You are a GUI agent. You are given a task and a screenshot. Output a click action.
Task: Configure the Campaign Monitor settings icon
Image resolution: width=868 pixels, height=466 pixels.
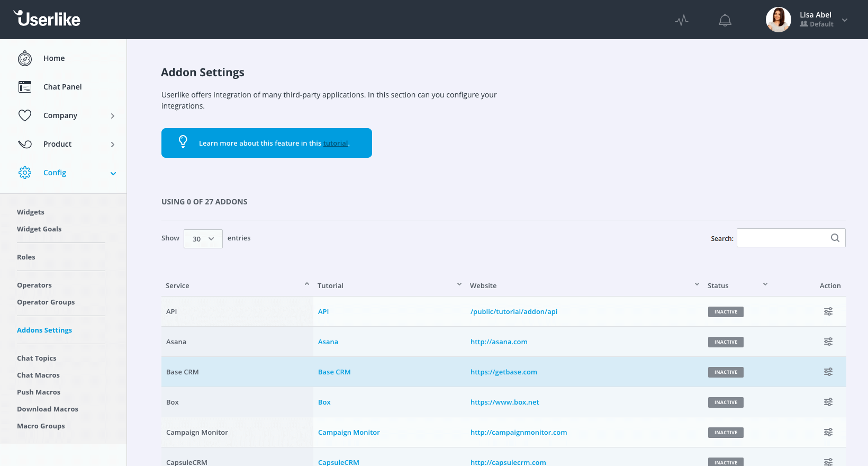coord(828,432)
